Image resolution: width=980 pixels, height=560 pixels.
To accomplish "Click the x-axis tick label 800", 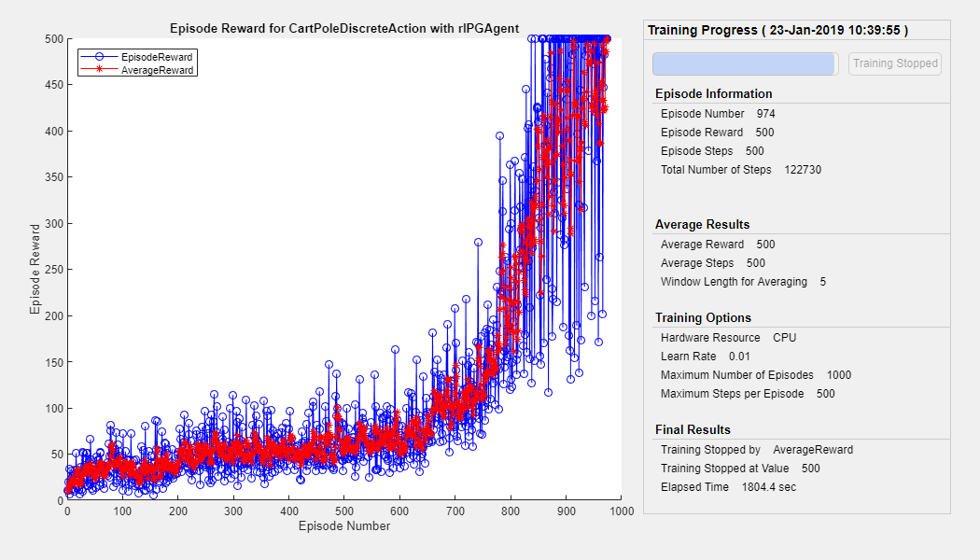I will [511, 511].
